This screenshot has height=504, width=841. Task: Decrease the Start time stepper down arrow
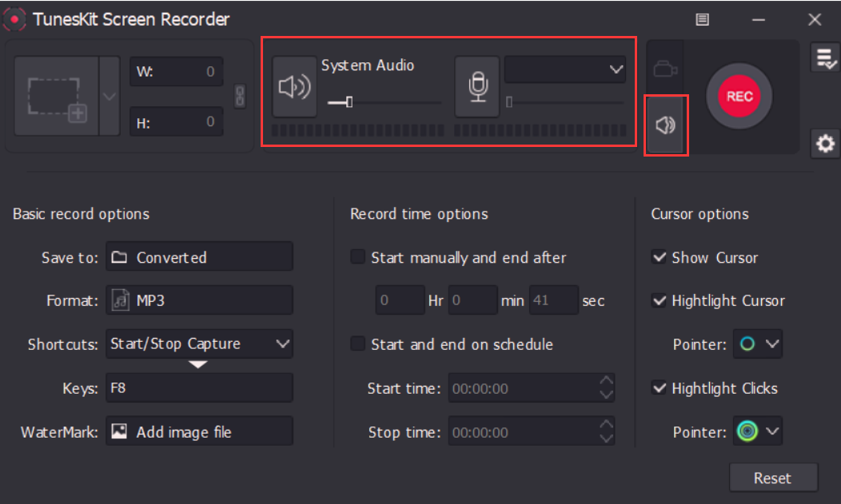pos(606,395)
